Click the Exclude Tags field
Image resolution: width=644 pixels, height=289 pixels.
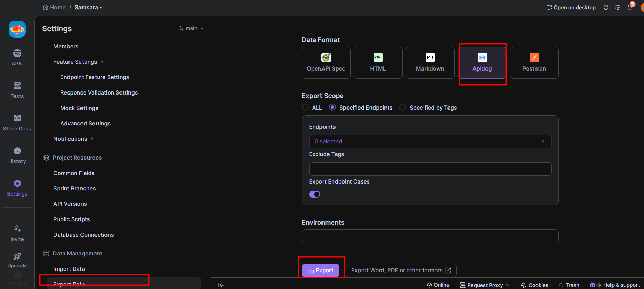tap(430, 169)
